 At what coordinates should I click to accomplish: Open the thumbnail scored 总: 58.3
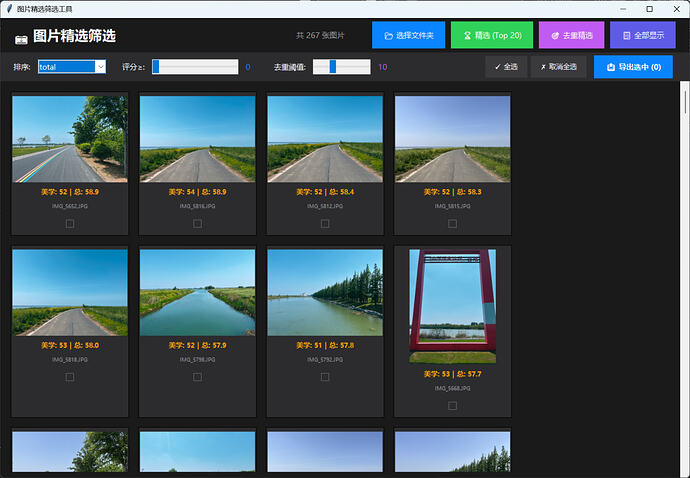[453, 139]
